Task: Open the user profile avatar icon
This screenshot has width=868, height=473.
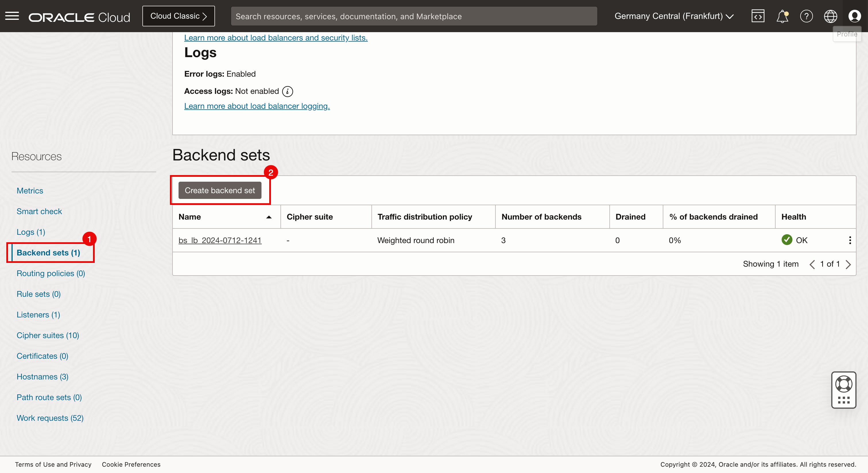Action: tap(855, 16)
